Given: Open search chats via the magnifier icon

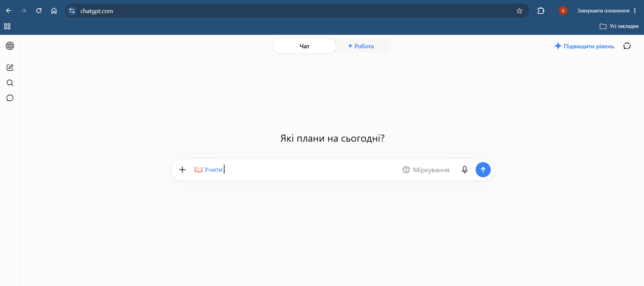Looking at the screenshot, I should click(x=10, y=83).
